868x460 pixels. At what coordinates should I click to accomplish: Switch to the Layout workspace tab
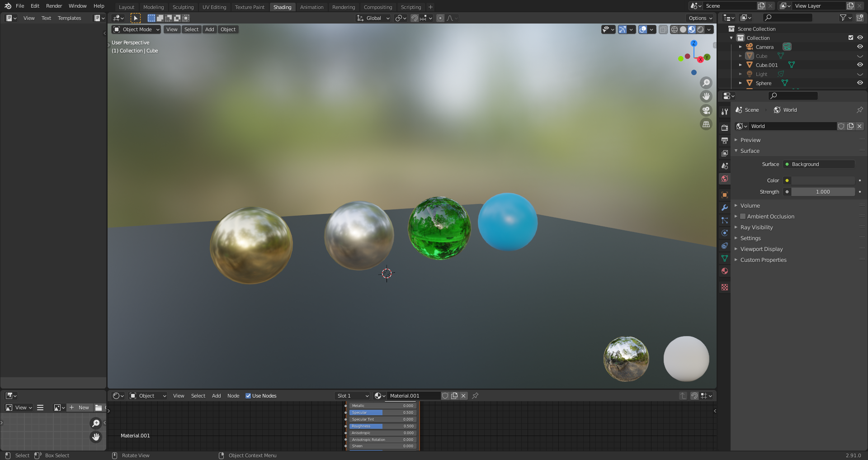click(127, 7)
